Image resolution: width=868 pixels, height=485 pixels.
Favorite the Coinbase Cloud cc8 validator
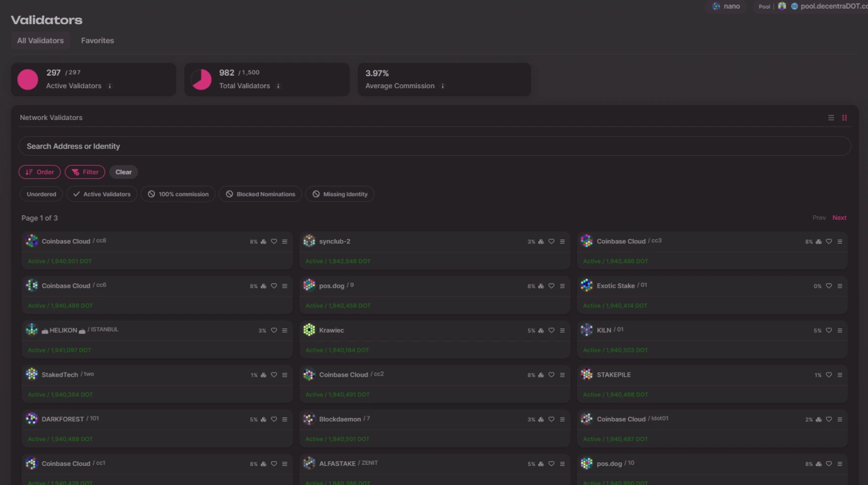[x=274, y=241]
